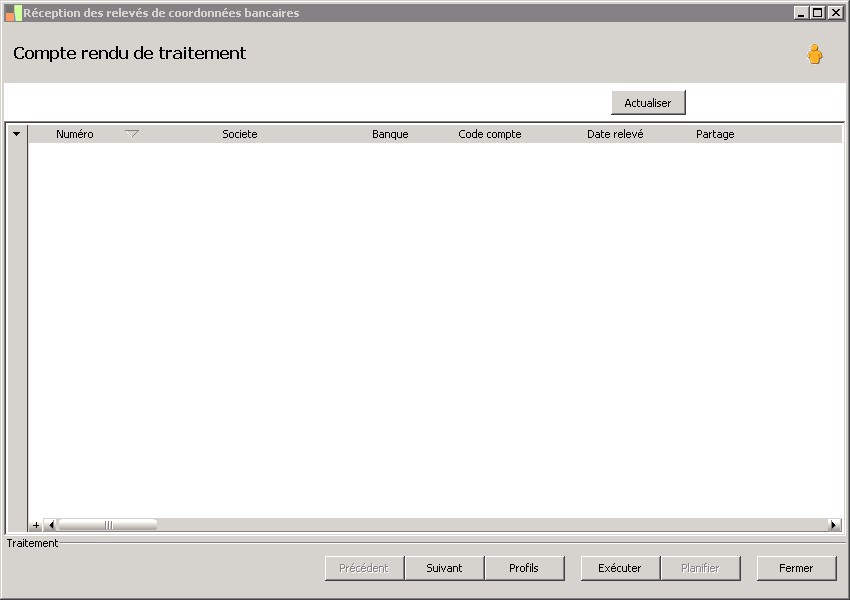Close the window with the title bar X
This screenshot has height=600, width=850.
(835, 12)
